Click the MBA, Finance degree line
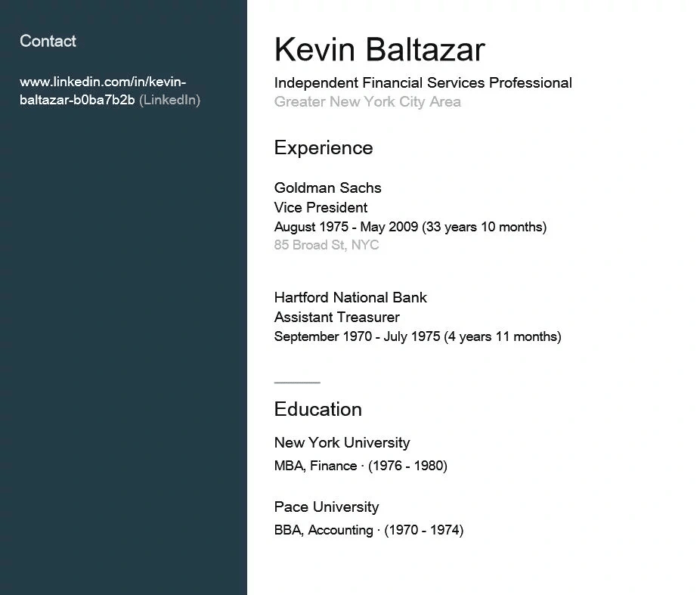700x595 pixels. point(361,466)
